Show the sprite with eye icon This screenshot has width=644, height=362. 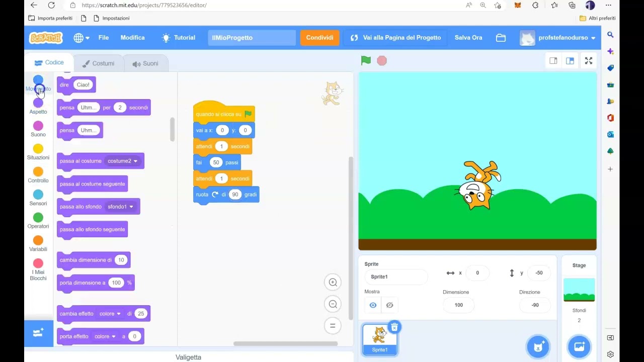click(373, 305)
